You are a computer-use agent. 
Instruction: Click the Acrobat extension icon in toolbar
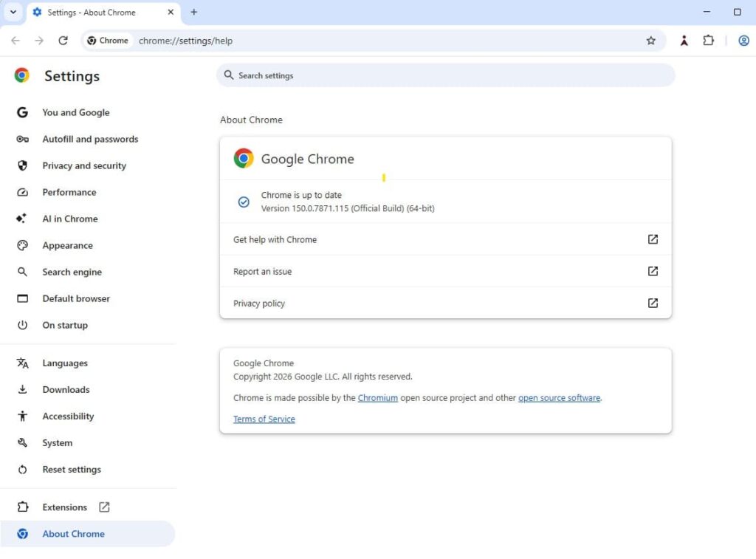pos(684,41)
